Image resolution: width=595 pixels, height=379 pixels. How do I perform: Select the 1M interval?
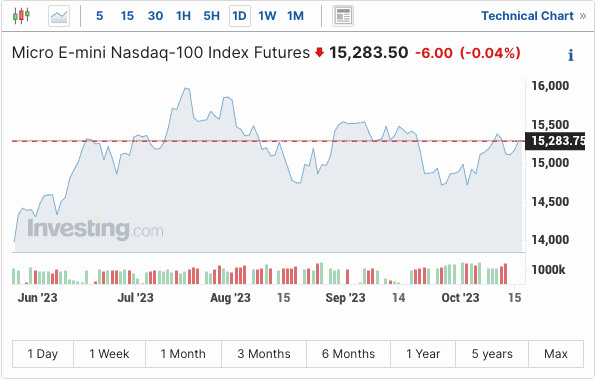coord(295,16)
